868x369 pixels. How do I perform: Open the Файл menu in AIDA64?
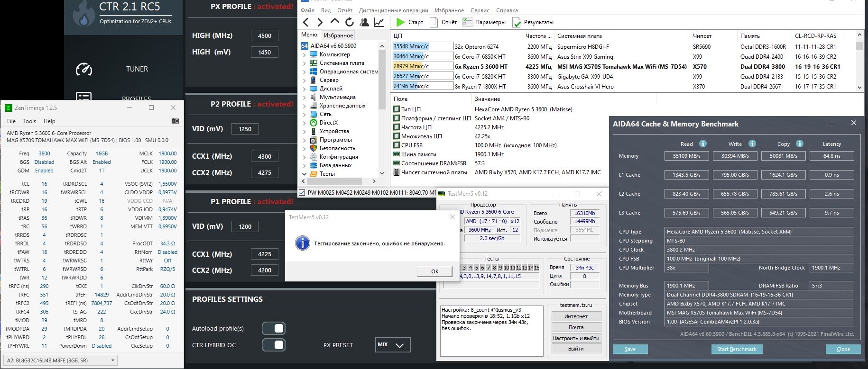click(x=307, y=10)
